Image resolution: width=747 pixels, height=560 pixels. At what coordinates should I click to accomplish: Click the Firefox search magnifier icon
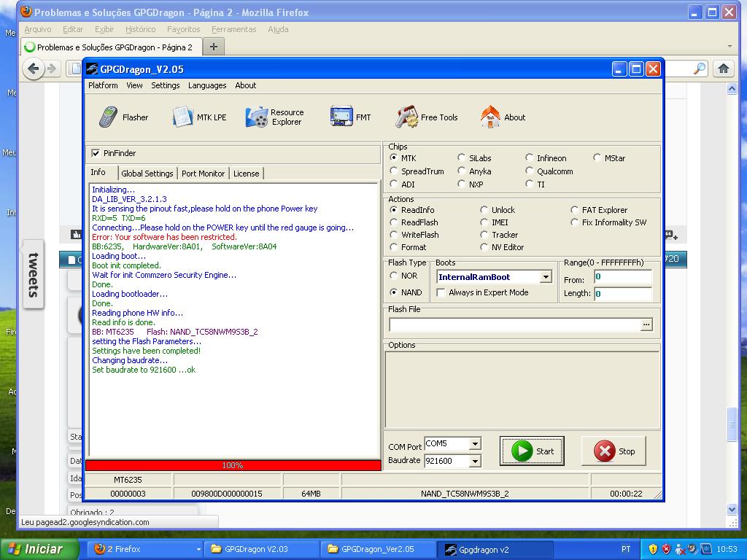coord(700,69)
